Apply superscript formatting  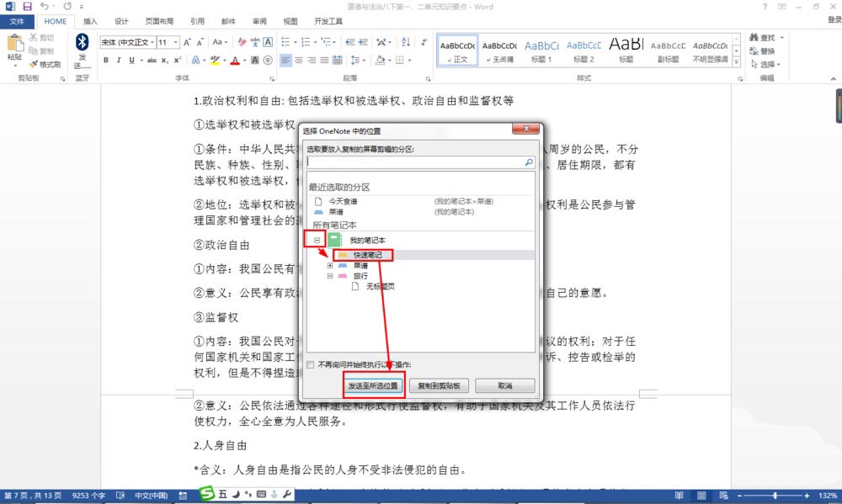(177, 60)
